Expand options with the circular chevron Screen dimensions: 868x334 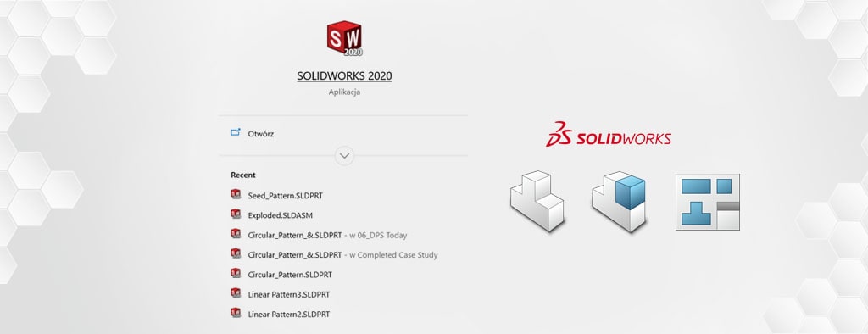344,156
